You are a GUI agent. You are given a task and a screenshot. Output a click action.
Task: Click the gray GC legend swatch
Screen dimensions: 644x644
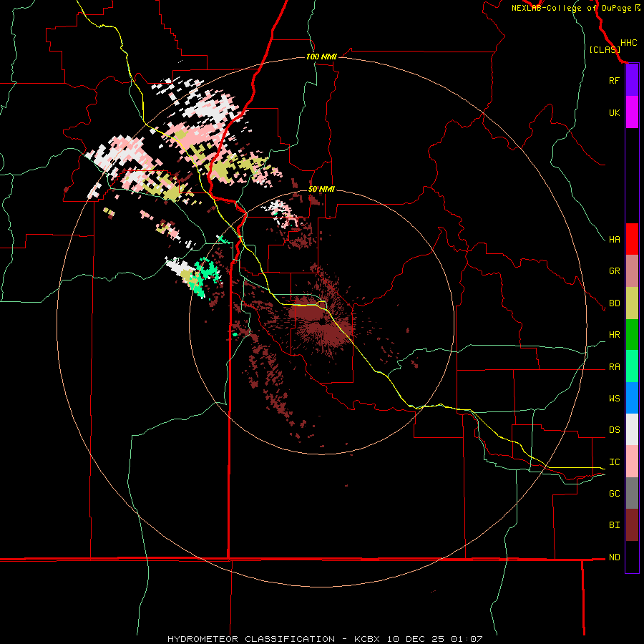[x=632, y=493]
